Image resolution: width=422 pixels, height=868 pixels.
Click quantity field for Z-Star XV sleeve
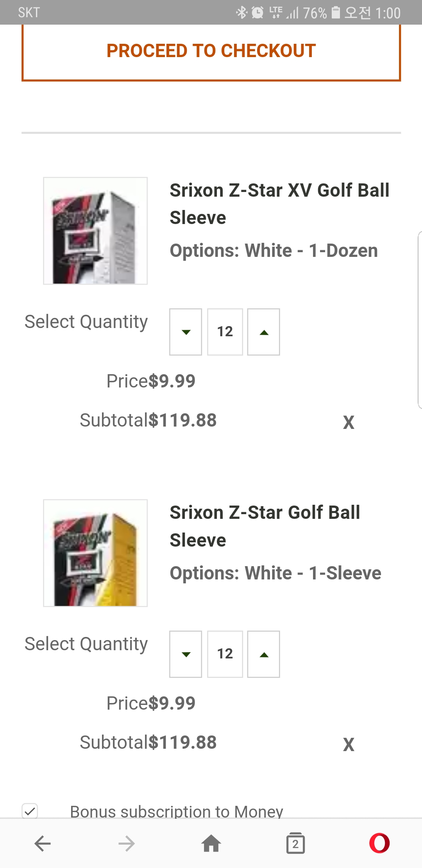point(225,332)
